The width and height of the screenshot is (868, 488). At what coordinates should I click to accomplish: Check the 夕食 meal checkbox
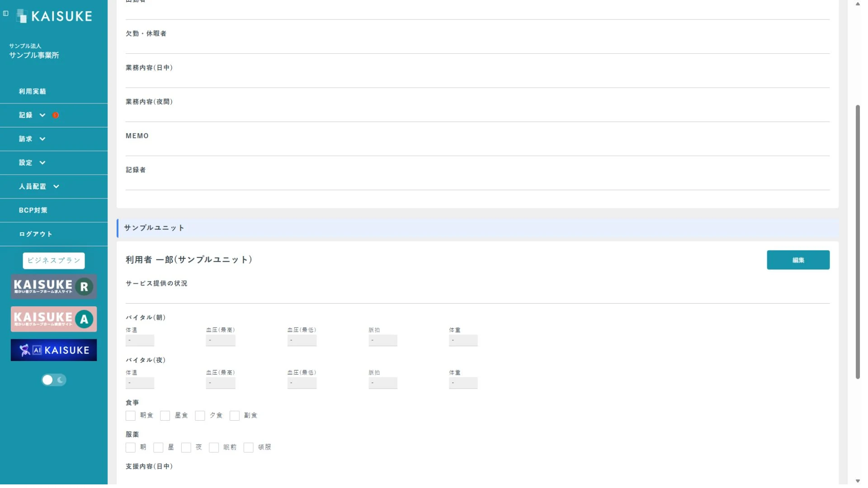[200, 416]
